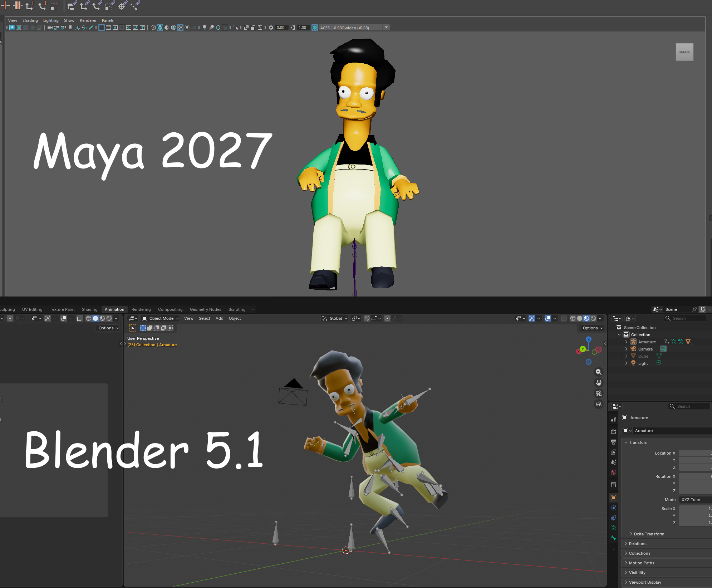Open Maya Renderer panel menu
This screenshot has height=588, width=712.
(88, 20)
